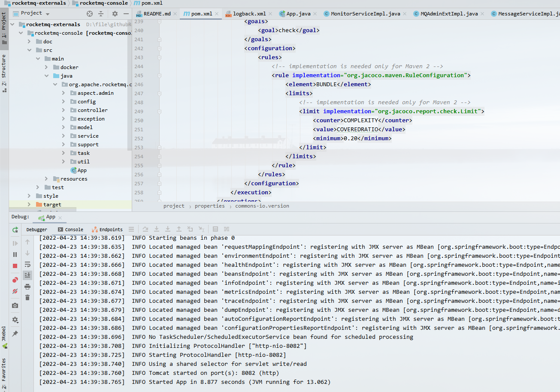Click Evaluate Expression calculator icon
The width and height of the screenshot is (560, 392).
coord(215,229)
